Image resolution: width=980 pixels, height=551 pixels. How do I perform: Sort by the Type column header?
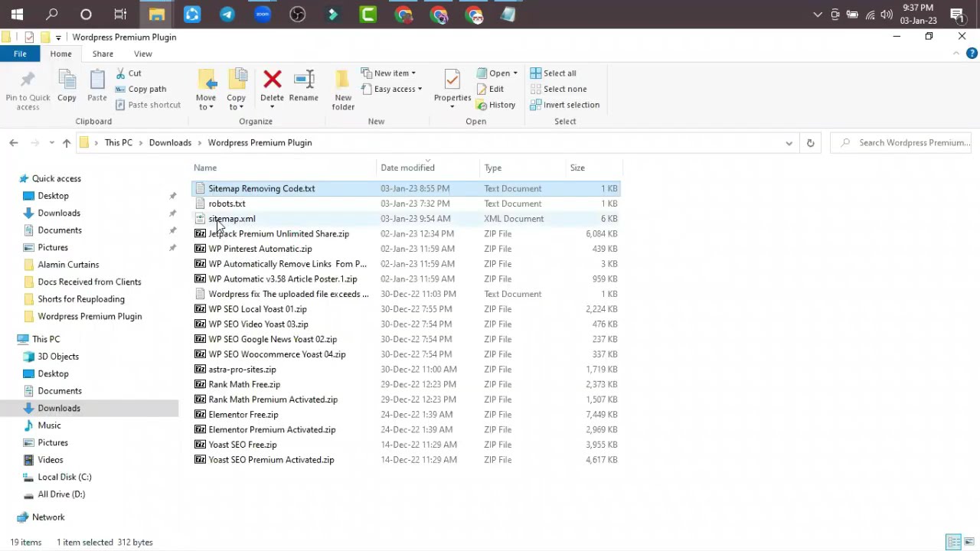(x=493, y=168)
